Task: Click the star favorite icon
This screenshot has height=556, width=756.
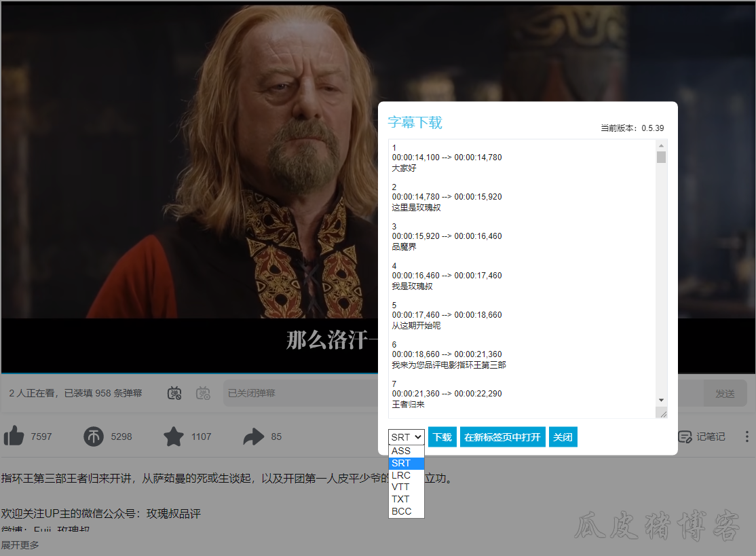Action: [174, 437]
